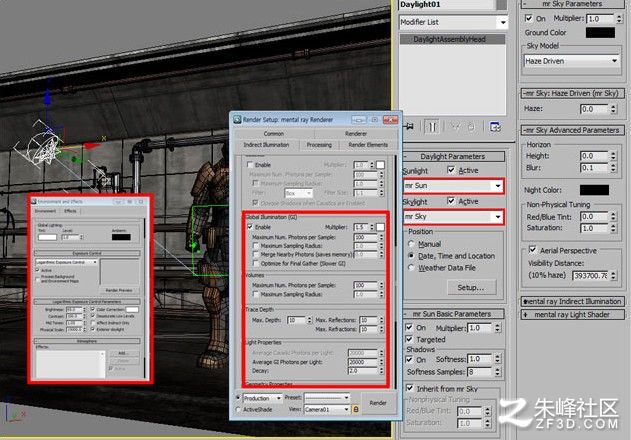The width and height of the screenshot is (631, 440).
Task: Open the Preset dropdown in Render Setup
Action: [327, 397]
